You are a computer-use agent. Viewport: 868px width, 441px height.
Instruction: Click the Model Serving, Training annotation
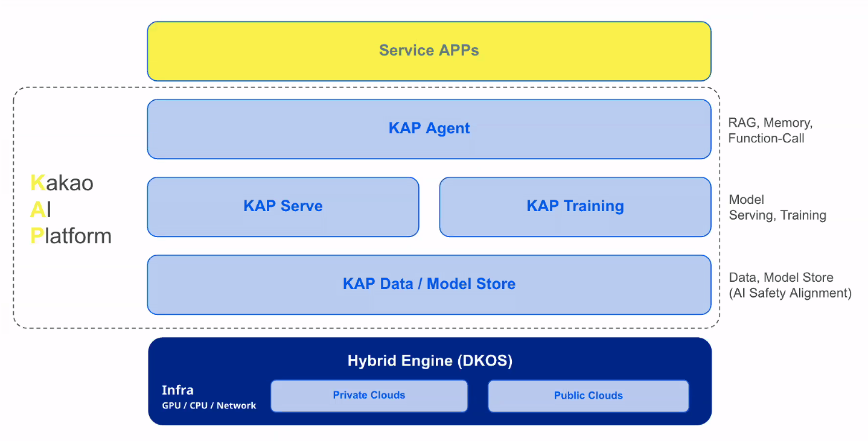777,208
